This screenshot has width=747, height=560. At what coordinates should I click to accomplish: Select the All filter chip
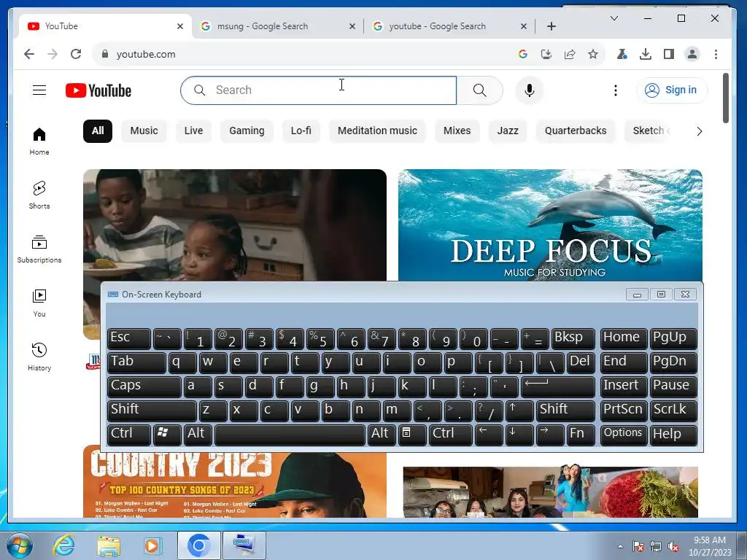pos(98,131)
